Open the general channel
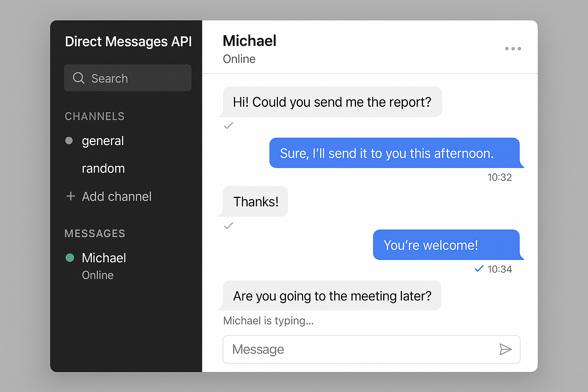588x392 pixels. tap(103, 141)
